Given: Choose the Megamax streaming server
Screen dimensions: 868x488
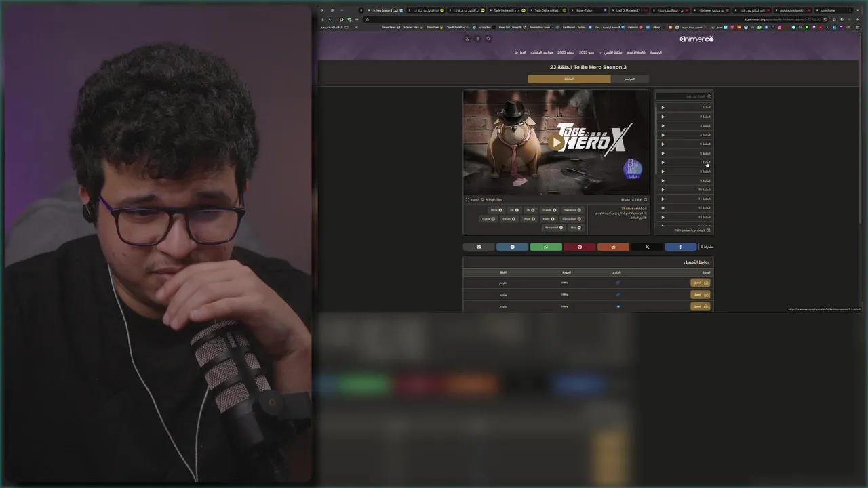Looking at the screenshot, I should 572,210.
